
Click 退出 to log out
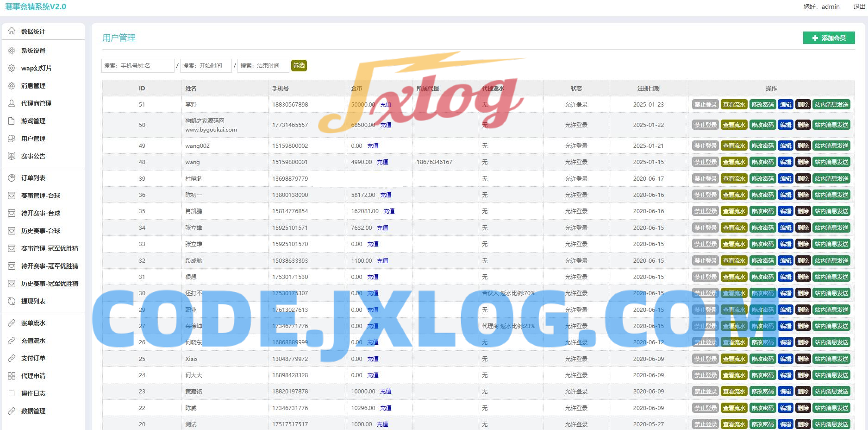coord(859,6)
